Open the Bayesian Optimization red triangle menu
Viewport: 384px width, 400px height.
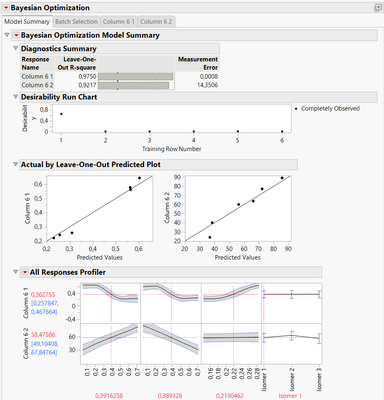(x=6, y=8)
